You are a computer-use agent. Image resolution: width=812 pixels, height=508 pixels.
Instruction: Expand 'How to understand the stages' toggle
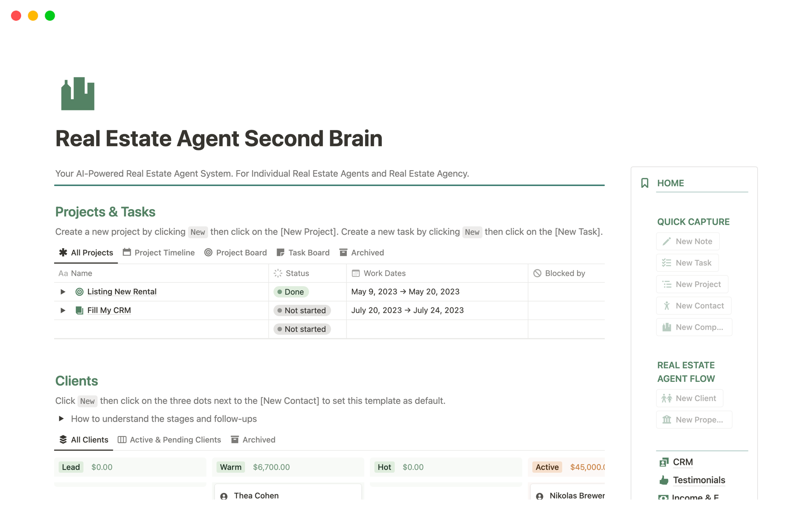pyautogui.click(x=61, y=419)
